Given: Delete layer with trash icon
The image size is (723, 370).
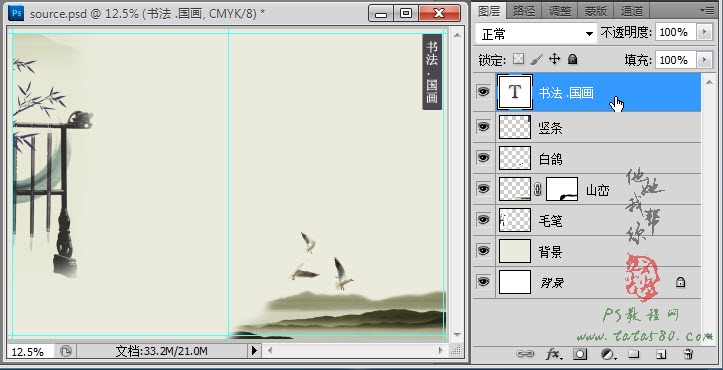Looking at the screenshot, I should pos(688,354).
